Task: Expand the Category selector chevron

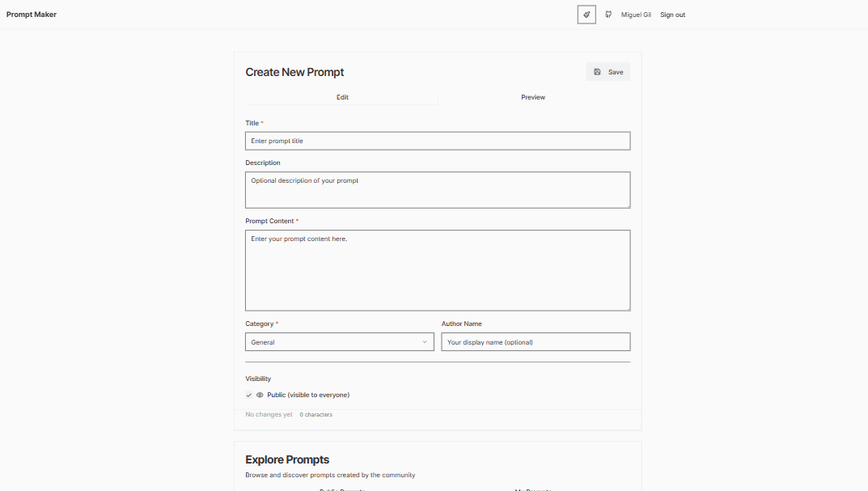Action: tap(426, 341)
